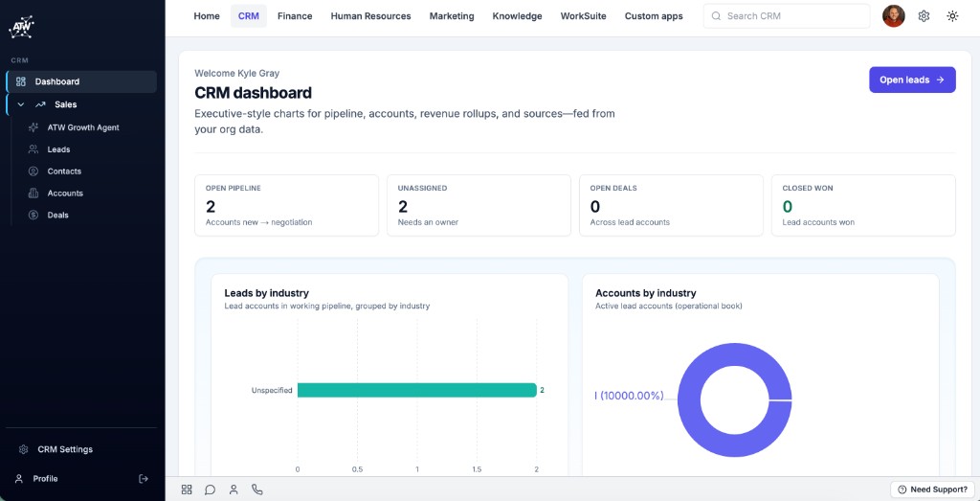This screenshot has width=980, height=501.
Task: Switch to the Marketing tab
Action: (452, 16)
